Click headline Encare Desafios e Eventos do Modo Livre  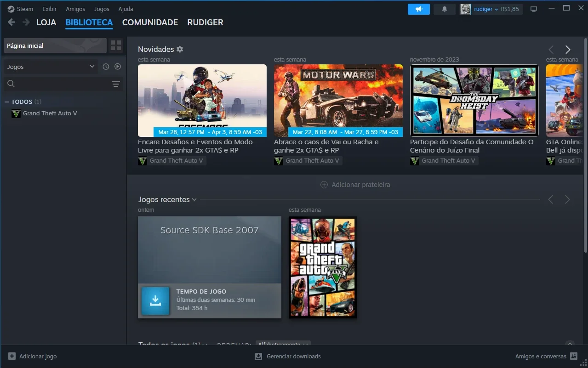tap(195, 146)
